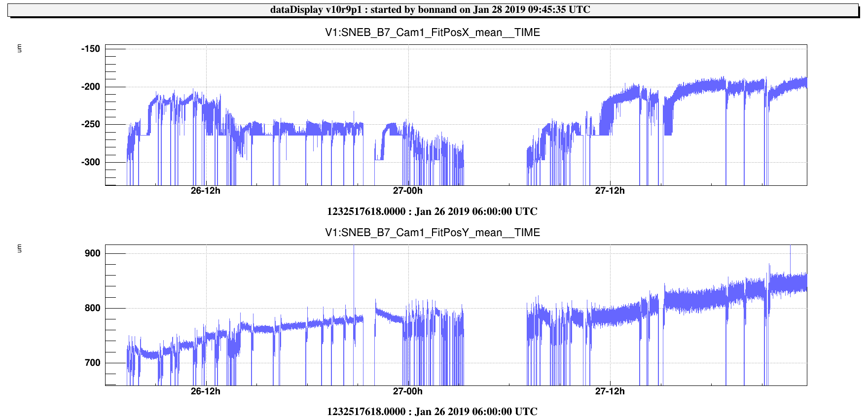This screenshot has height=418, width=868.
Task: Click the -300 label on X plot
Action: (91, 162)
